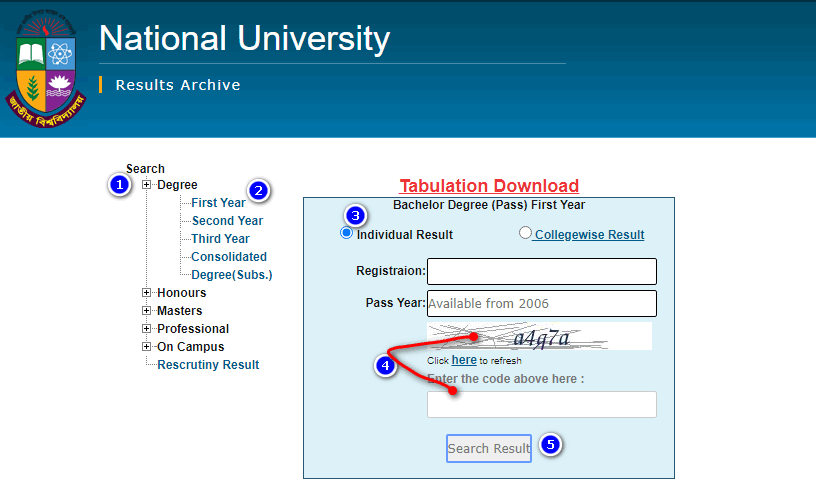Click the Results Archive subtitle
Image resolution: width=816 pixels, height=482 pixels.
[178, 85]
